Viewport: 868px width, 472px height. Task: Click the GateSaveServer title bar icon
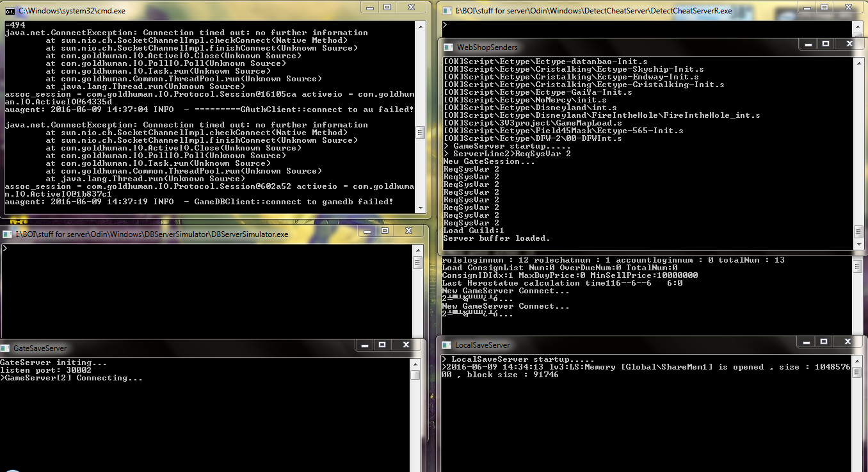(x=6, y=348)
